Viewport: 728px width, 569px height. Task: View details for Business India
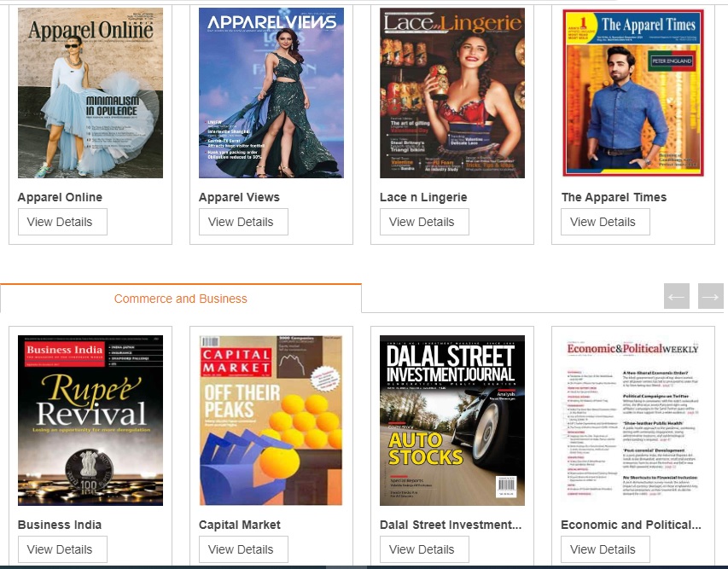click(62, 549)
